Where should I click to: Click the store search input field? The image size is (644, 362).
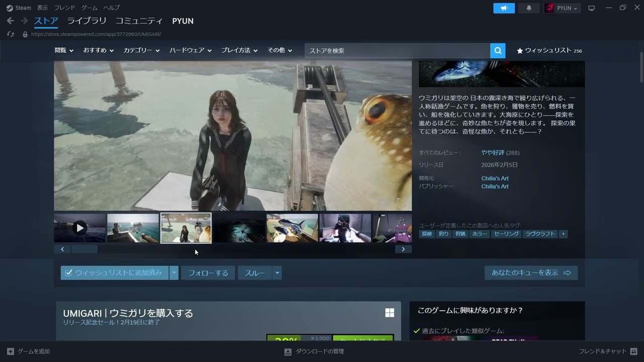click(397, 50)
